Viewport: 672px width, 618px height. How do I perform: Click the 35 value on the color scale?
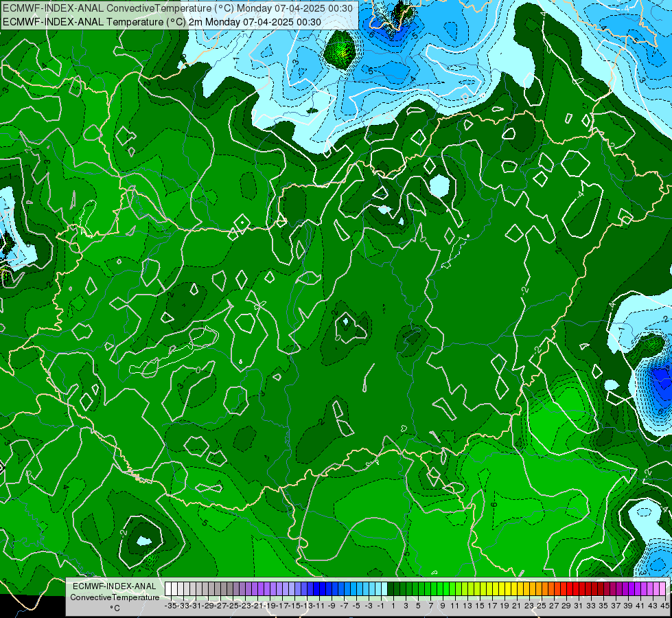pos(603,606)
